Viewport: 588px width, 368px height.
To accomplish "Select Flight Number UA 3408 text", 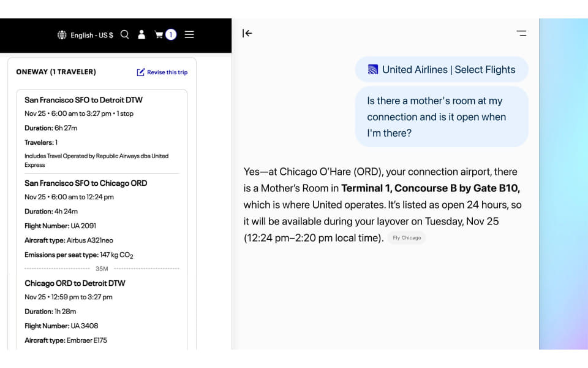I will point(61,326).
